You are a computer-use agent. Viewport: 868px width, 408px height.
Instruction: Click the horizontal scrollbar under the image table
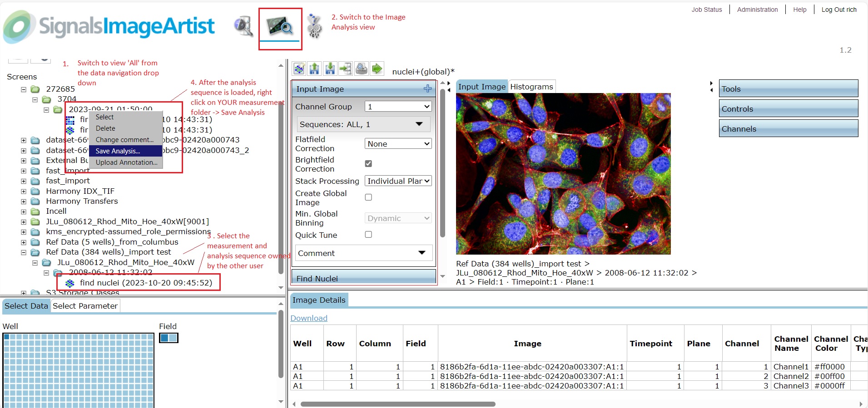coord(398,404)
